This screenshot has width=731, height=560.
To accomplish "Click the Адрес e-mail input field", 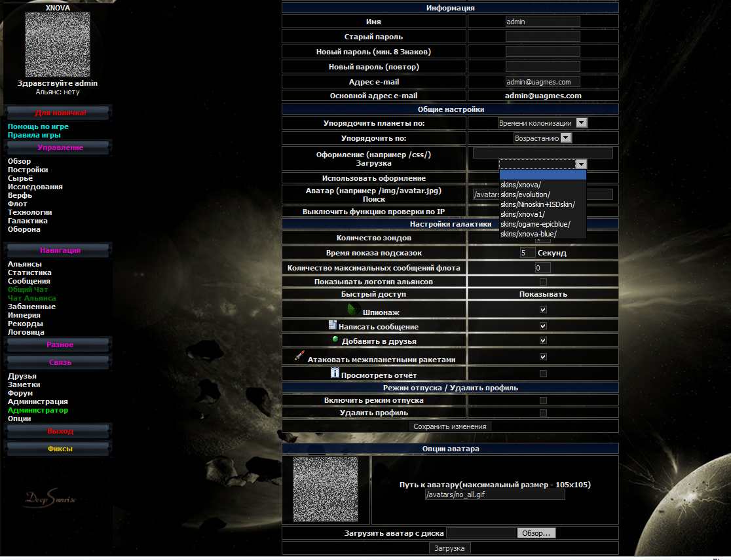I will pyautogui.click(x=542, y=82).
